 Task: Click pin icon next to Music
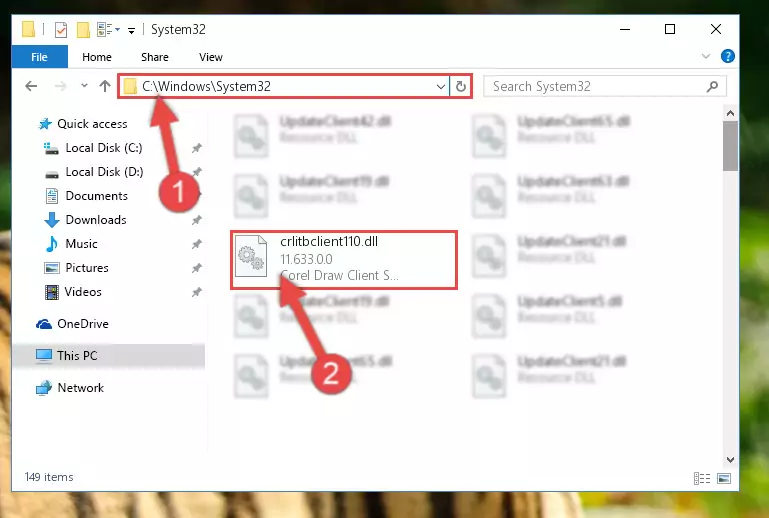pos(196,244)
